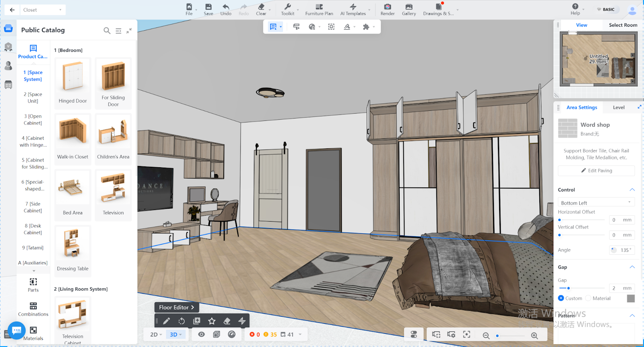Select the Custom gap radio button

pos(561,298)
